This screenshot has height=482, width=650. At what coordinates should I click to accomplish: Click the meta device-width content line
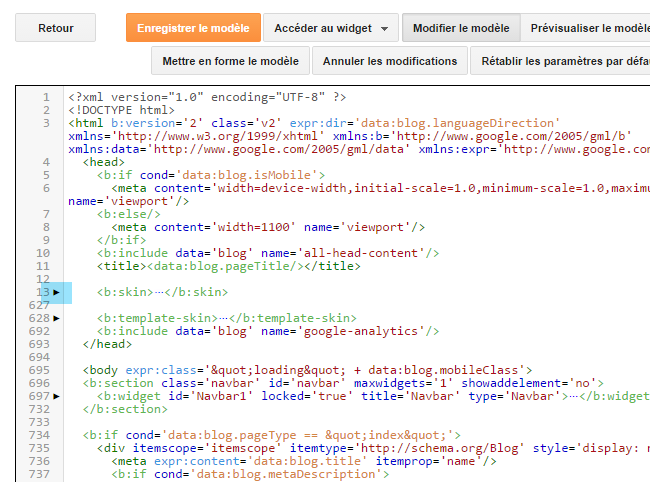point(381,189)
